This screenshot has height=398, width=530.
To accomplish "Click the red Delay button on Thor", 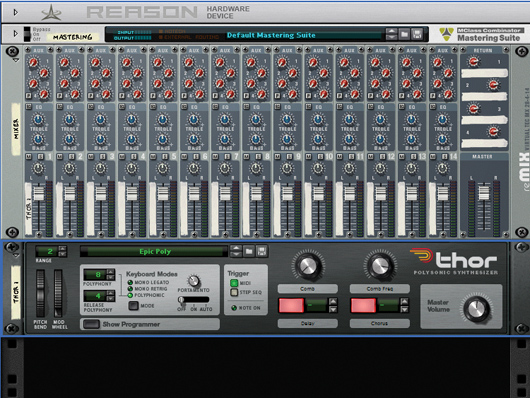I will (291, 305).
